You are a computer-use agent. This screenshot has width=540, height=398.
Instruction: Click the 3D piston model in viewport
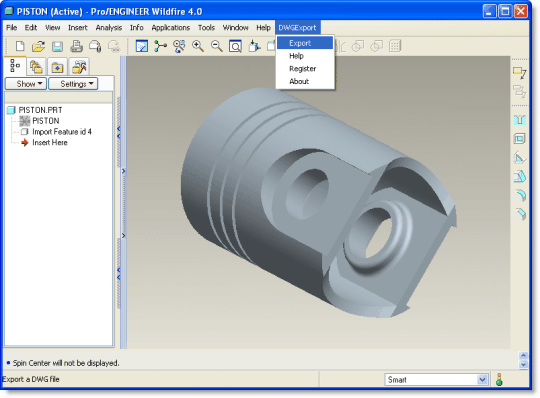point(319,203)
